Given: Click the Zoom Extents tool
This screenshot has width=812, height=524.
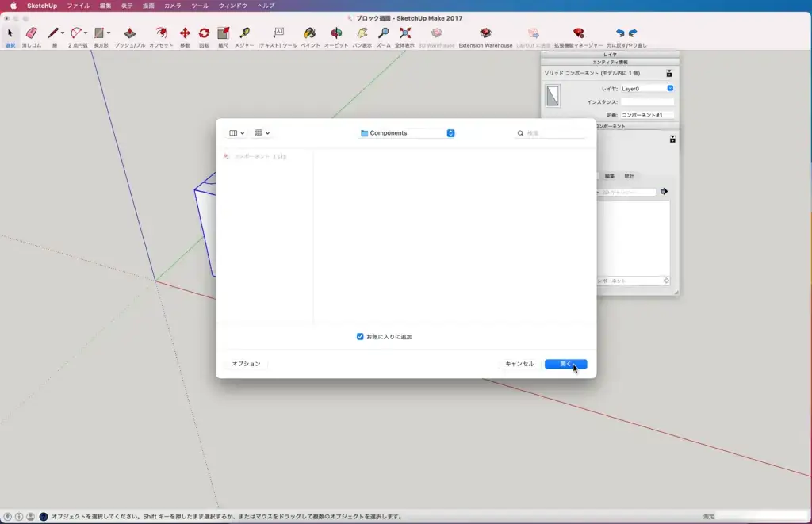Looking at the screenshot, I should [405, 33].
